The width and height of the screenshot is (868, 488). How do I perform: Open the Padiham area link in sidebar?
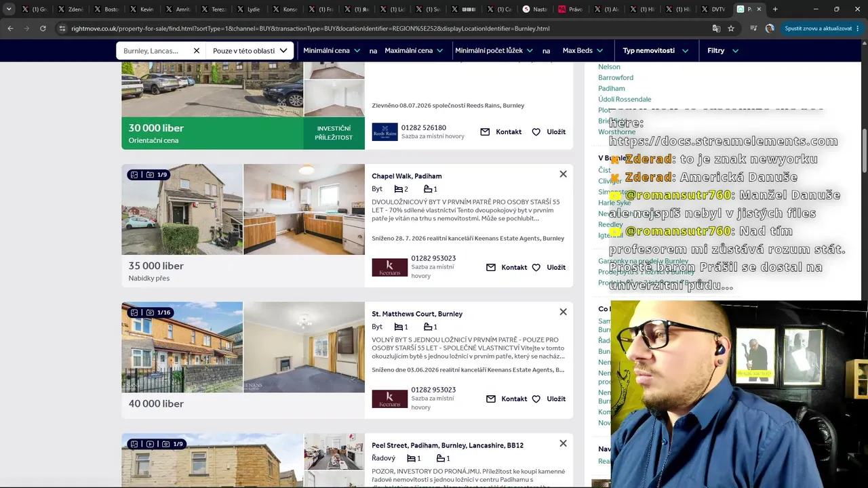coord(612,88)
